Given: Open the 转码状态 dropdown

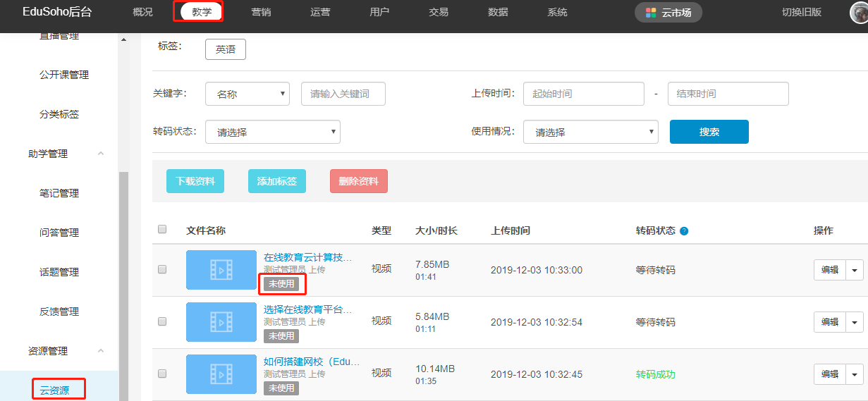Looking at the screenshot, I should 272,132.
